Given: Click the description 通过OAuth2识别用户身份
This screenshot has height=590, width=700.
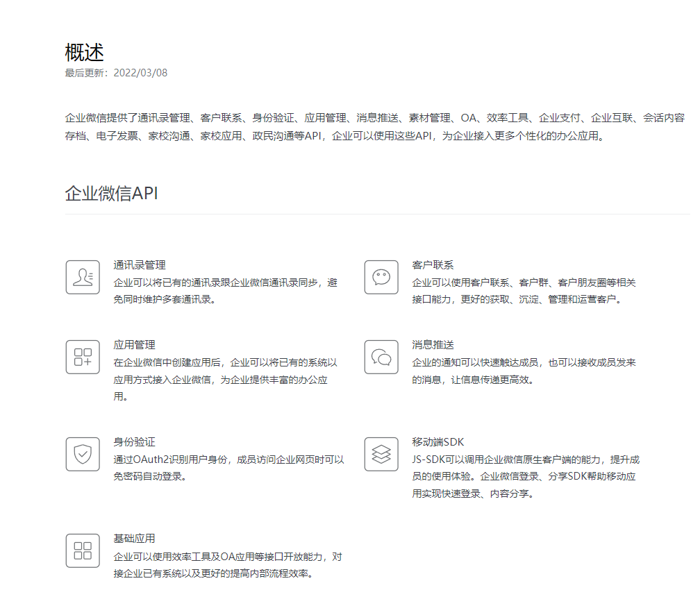Looking at the screenshot, I should 228,468.
